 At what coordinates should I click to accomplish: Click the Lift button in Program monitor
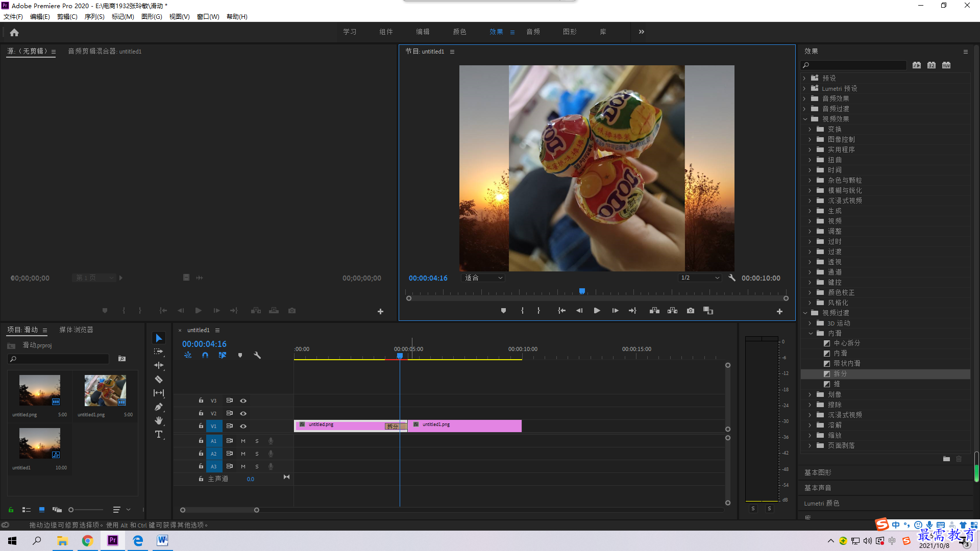pyautogui.click(x=654, y=311)
